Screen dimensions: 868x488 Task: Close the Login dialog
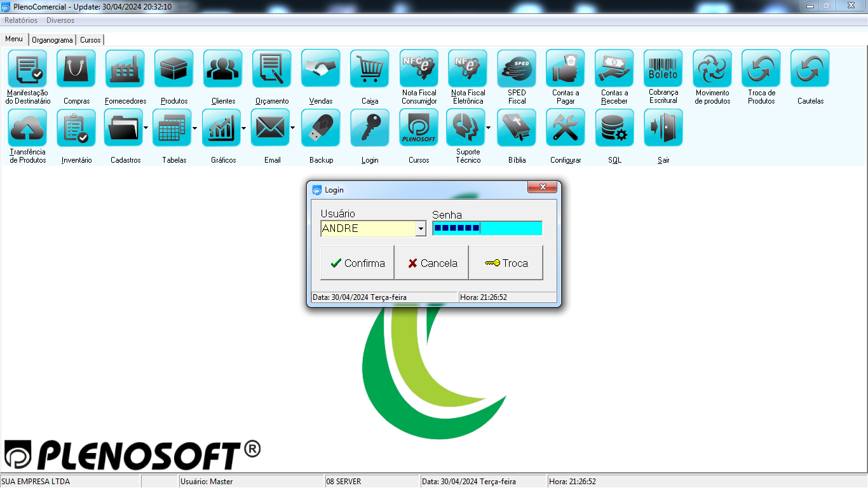[542, 187]
